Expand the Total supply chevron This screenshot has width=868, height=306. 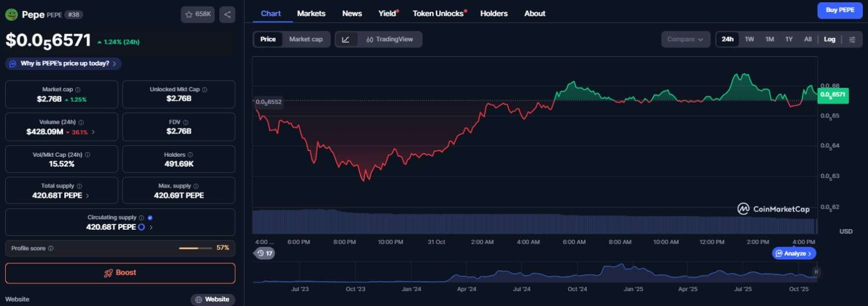tap(87, 196)
